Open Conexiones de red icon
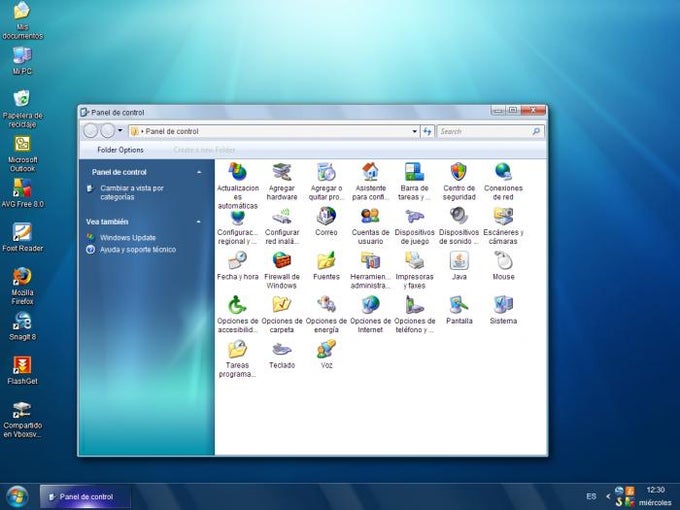680x510 pixels. point(503,172)
